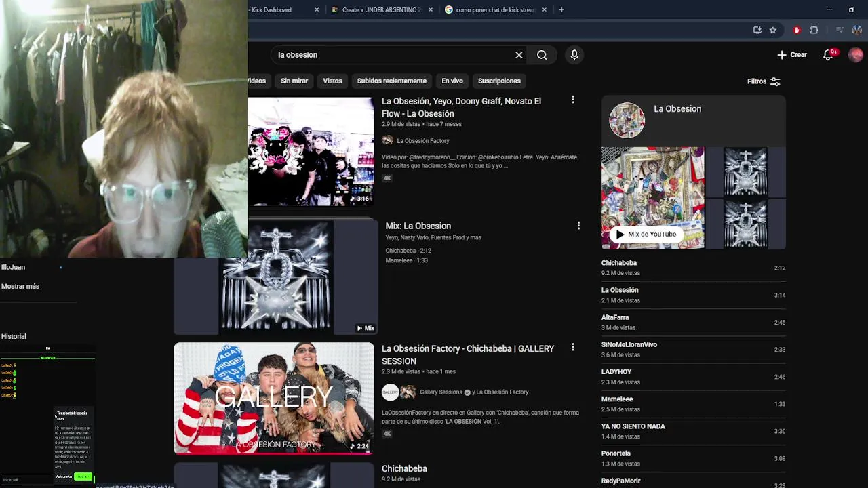Play the Mix de YouTube button
Screen dimensions: 868x488
point(646,235)
